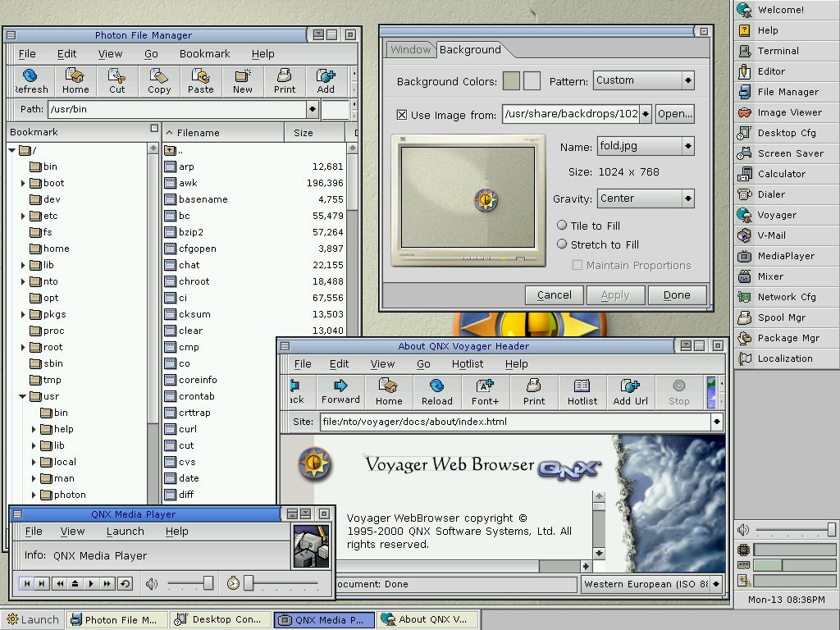Click Add Url icon in Voyager

631,392
